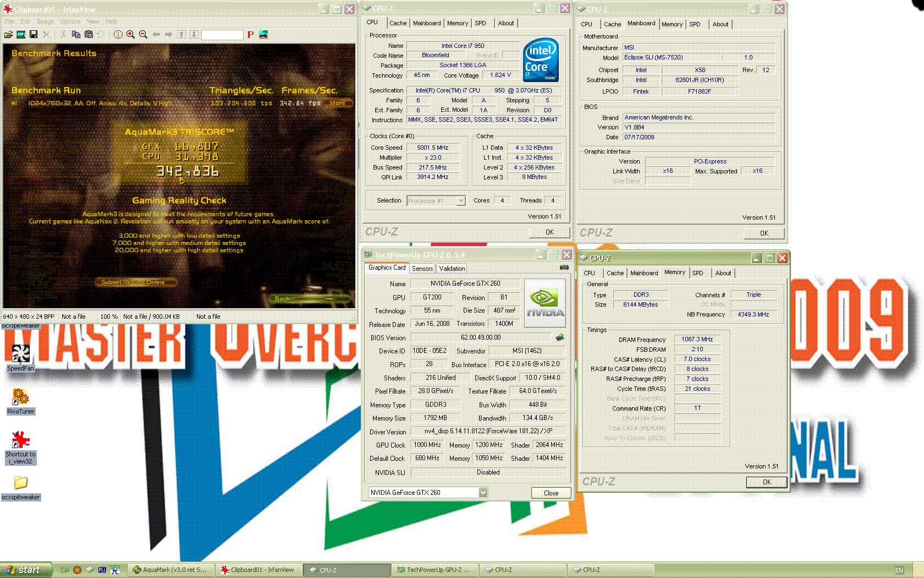
Task: Select SPD tab in the CPU-Z Memory window
Action: pos(697,273)
